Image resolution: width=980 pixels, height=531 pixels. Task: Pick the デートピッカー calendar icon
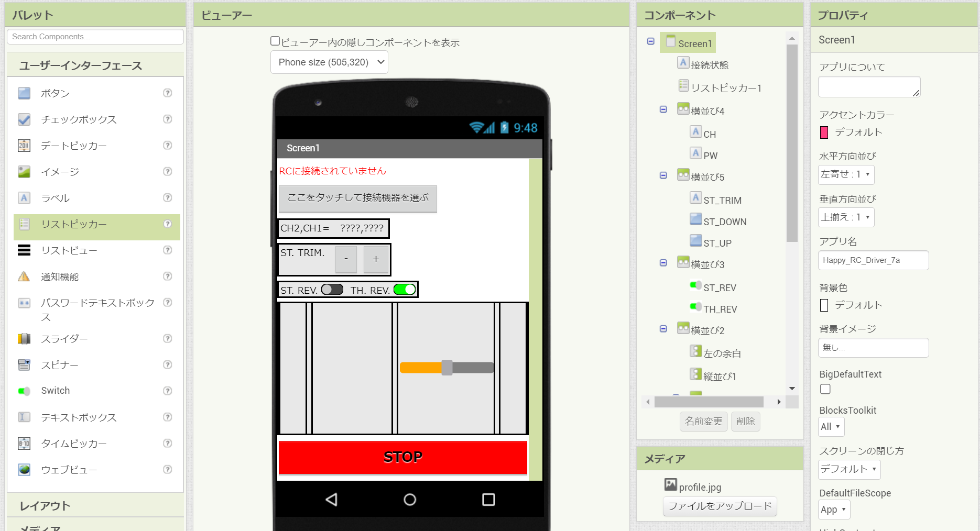[x=24, y=146]
